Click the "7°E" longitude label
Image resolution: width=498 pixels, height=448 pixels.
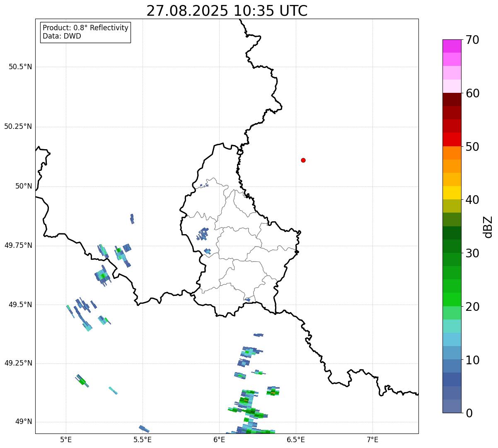point(372,439)
